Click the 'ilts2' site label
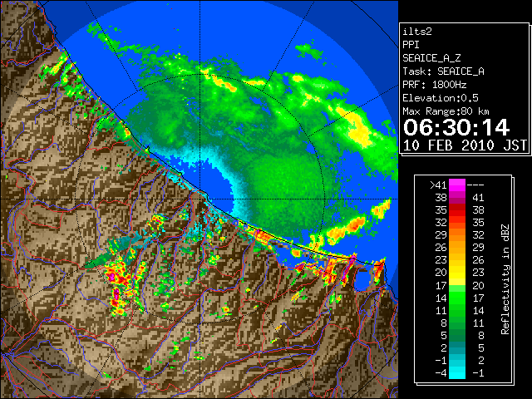This screenshot has height=399, width=532. pos(417,32)
